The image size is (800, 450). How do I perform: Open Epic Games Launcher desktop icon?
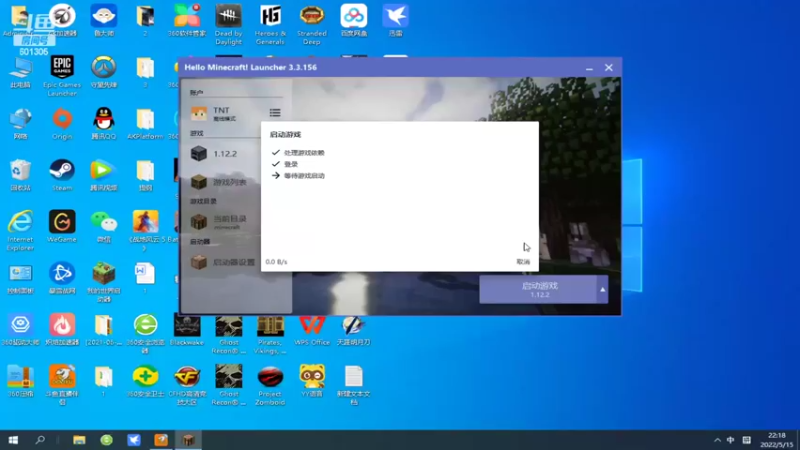tap(62, 76)
